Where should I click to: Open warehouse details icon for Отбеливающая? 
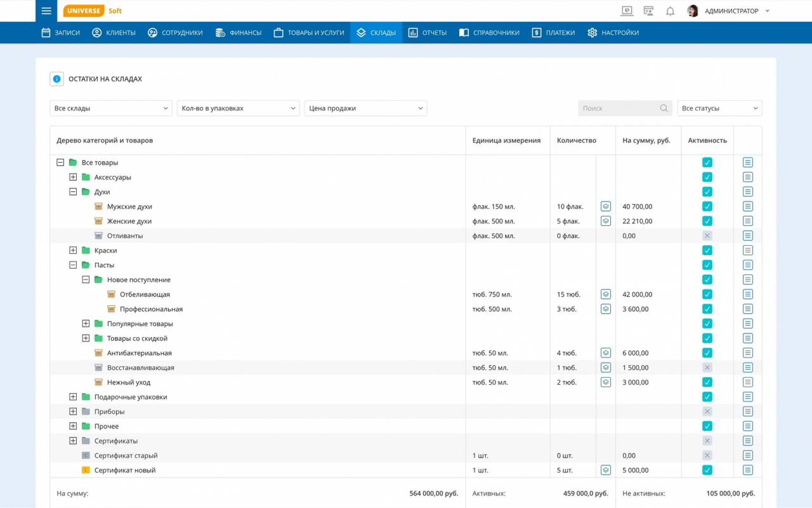click(x=606, y=294)
